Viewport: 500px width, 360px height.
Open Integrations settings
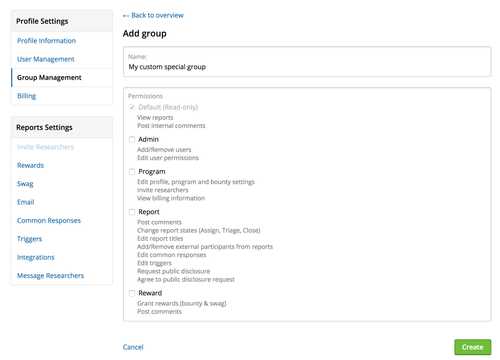tap(36, 257)
